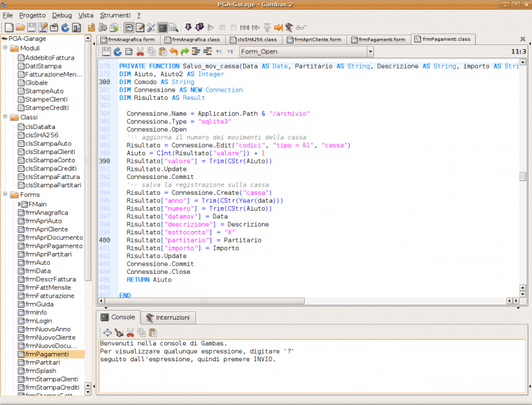Image resolution: width=532 pixels, height=405 pixels.
Task: Click the Save icon in editor toolbar
Action: [x=107, y=52]
